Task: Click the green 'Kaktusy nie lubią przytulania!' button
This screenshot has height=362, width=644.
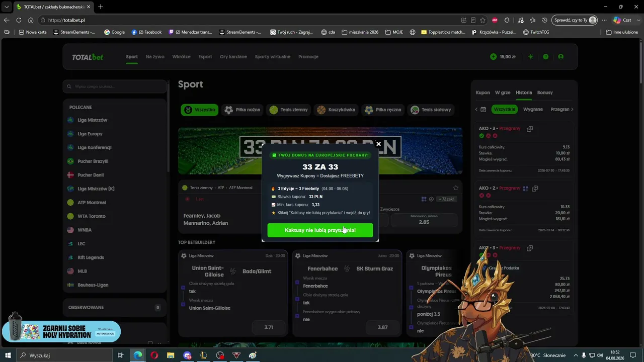Action: [x=320, y=230]
